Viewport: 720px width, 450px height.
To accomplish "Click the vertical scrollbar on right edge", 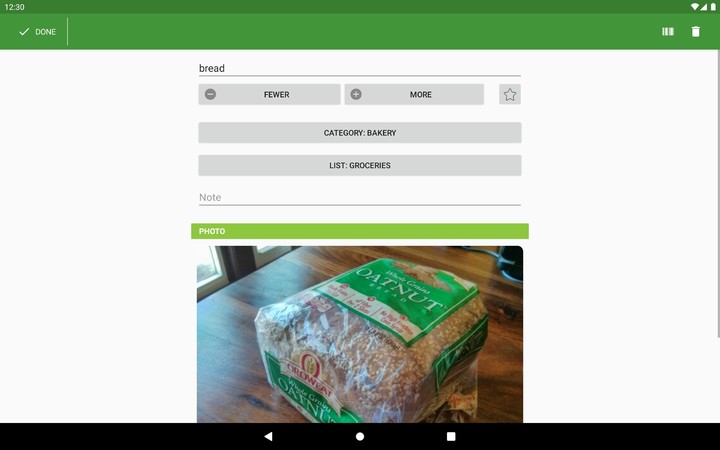I will click(x=718, y=194).
